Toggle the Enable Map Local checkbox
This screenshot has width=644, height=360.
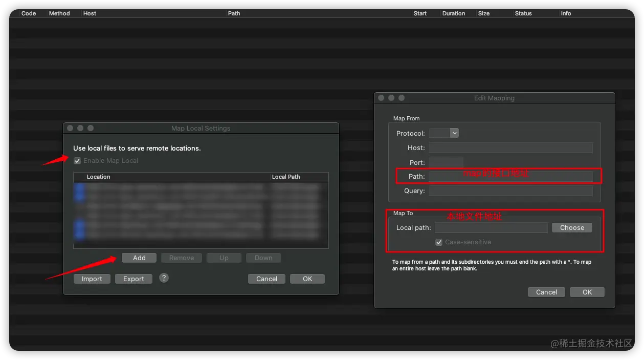77,161
